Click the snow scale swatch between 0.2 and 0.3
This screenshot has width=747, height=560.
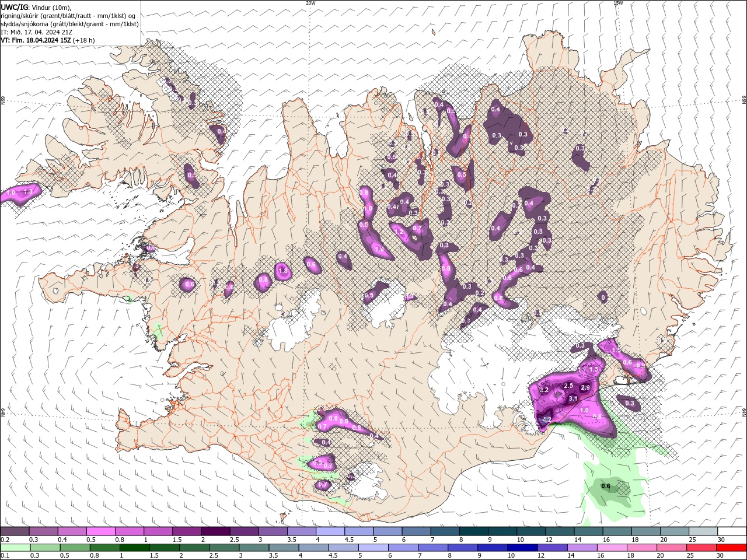[x=15, y=531]
